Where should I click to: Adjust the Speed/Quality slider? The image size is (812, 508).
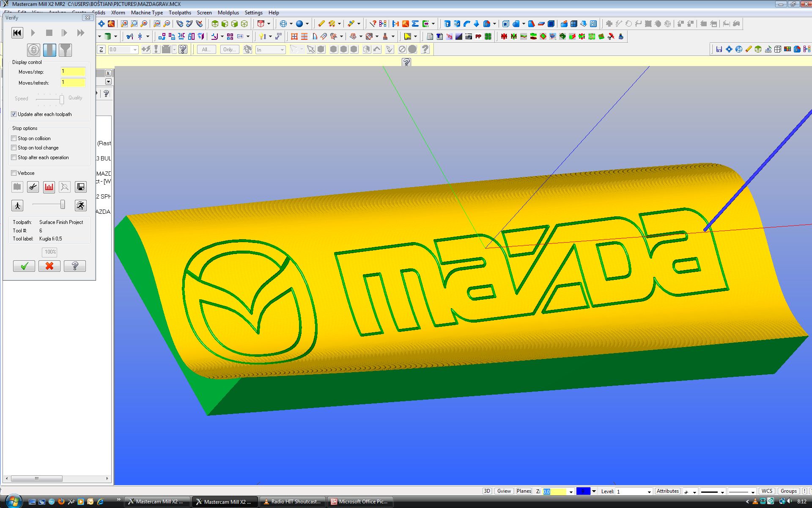pyautogui.click(x=62, y=99)
